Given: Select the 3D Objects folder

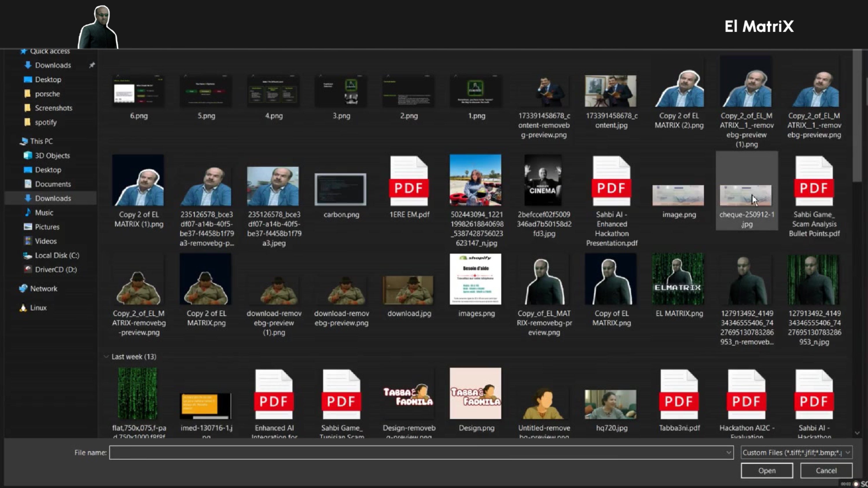Looking at the screenshot, I should pyautogui.click(x=52, y=156).
